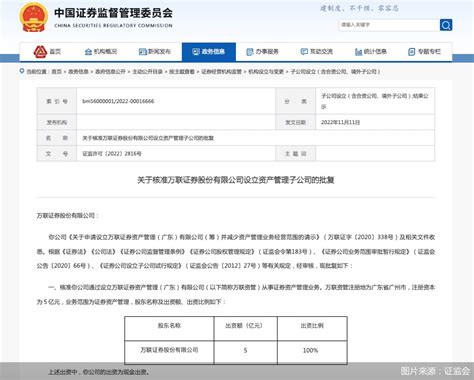This screenshot has width=474, height=380.
Task: Click the salutation 万联证券股份有限公司：
Action: [x=67, y=216]
